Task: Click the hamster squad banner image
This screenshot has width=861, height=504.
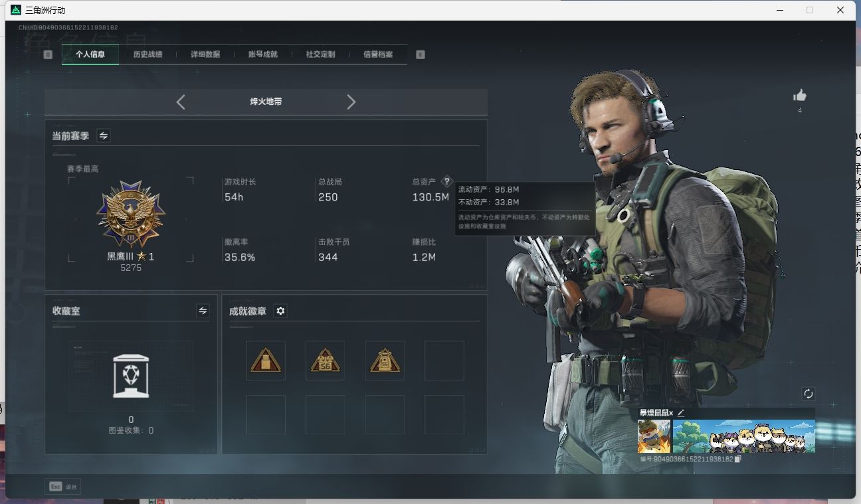Action: click(x=743, y=436)
